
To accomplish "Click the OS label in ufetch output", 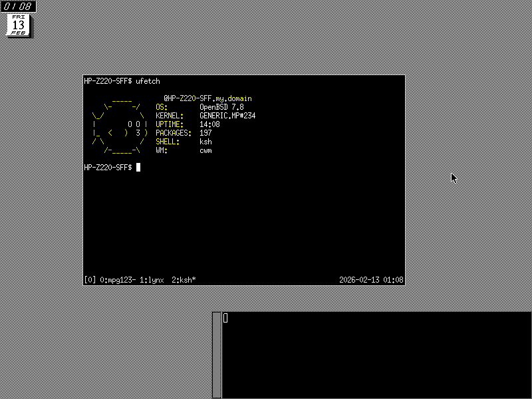I will point(162,107).
